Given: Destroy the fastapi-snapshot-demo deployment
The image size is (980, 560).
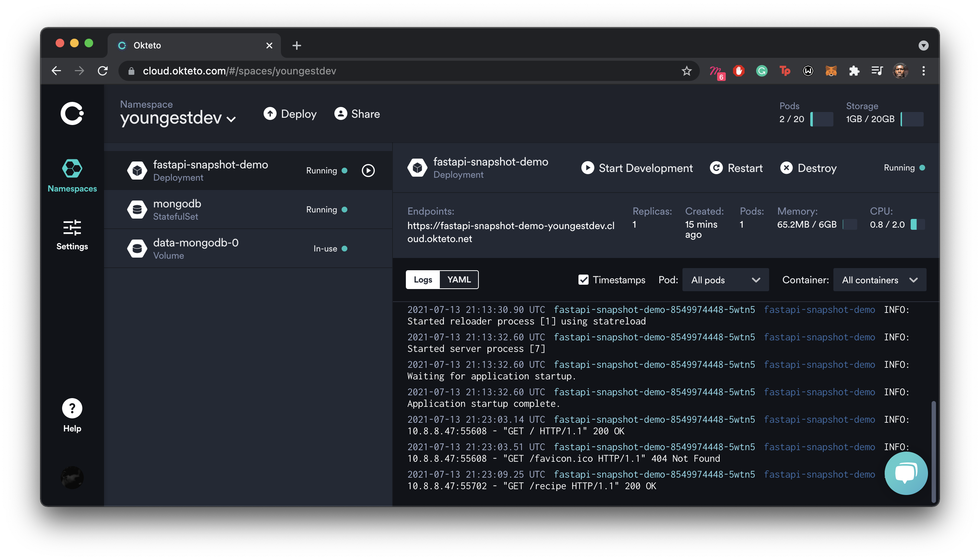Looking at the screenshot, I should click(x=808, y=168).
